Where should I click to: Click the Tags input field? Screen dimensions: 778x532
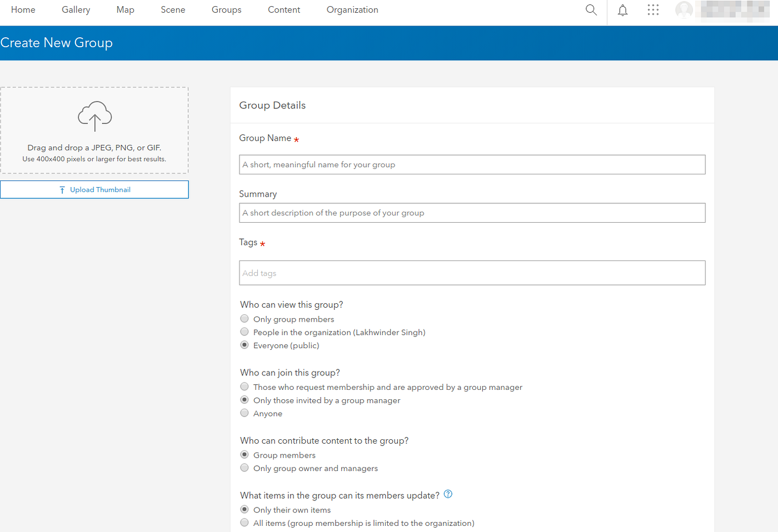(x=472, y=273)
